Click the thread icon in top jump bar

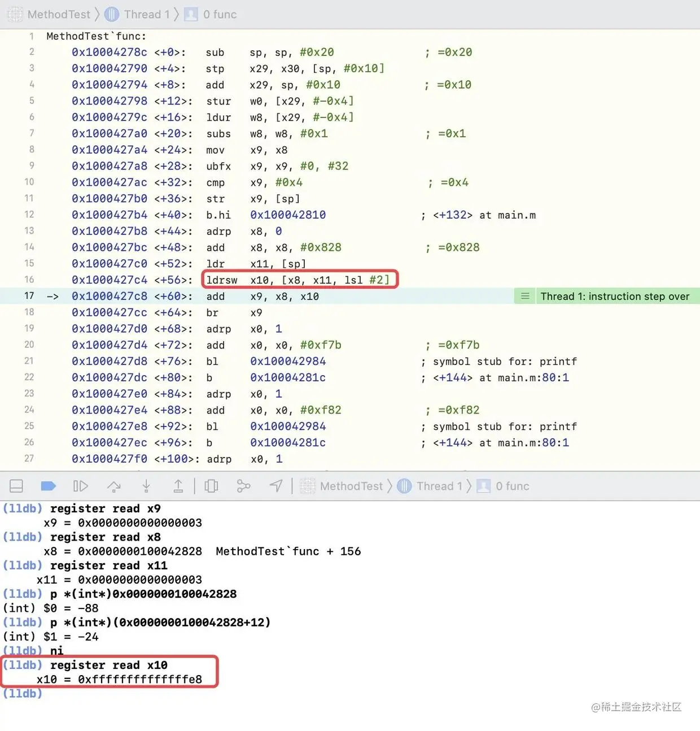112,14
